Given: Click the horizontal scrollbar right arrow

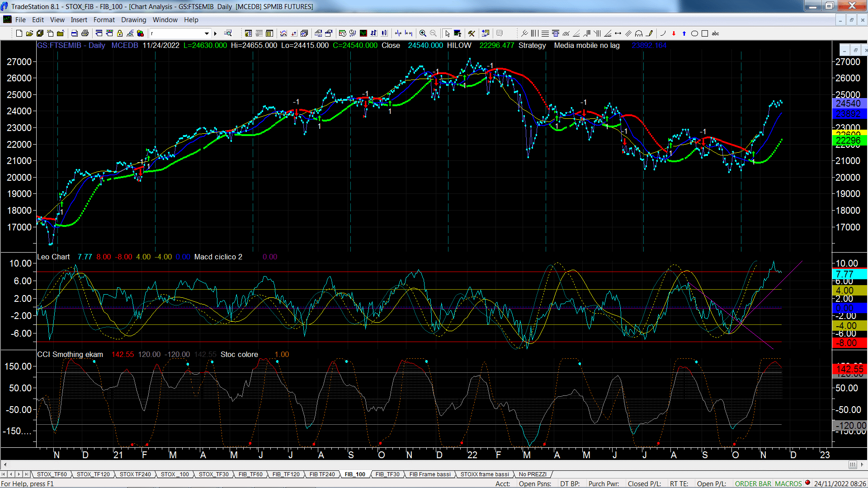Looking at the screenshot, I should pyautogui.click(x=863, y=465).
